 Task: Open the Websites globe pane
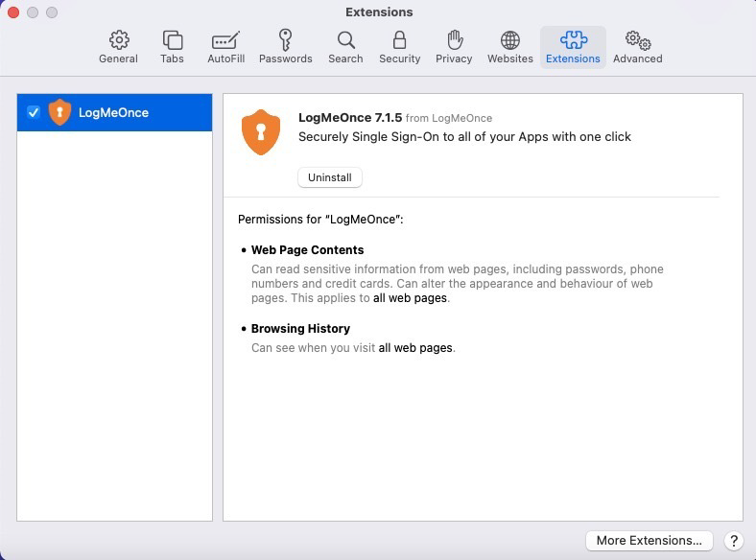510,47
